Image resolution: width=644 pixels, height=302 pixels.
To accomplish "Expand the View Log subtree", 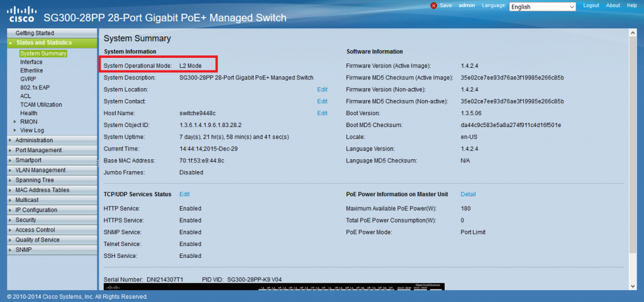I will [x=15, y=130].
